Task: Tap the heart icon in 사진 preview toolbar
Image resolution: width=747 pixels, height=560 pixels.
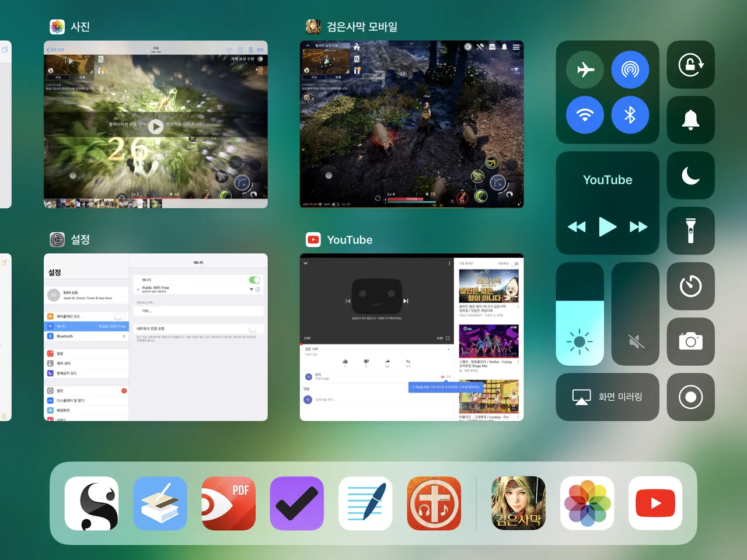Action: [x=229, y=50]
